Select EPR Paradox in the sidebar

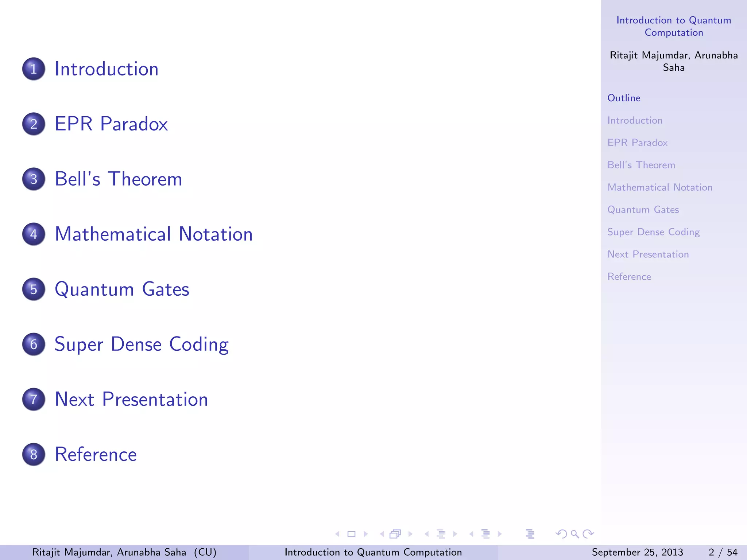tap(638, 143)
